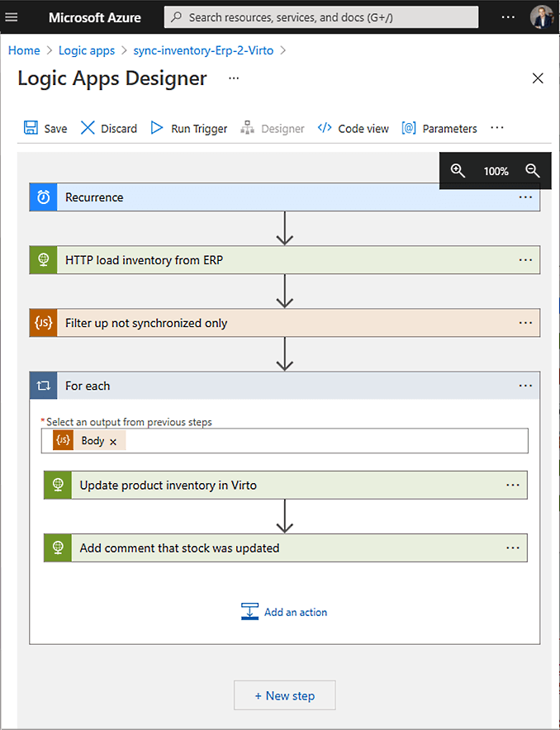The image size is (560, 730).
Task: Click the New step button
Action: coord(284,695)
